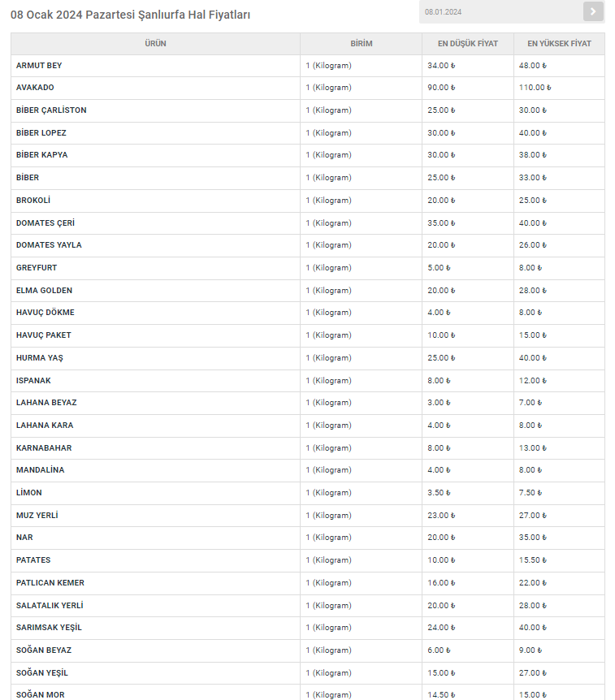Click the BİRİM column header
The image size is (615, 700).
(362, 43)
